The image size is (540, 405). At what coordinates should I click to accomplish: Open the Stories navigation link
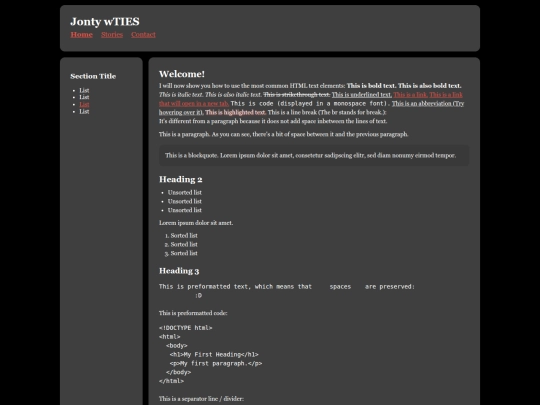point(112,34)
